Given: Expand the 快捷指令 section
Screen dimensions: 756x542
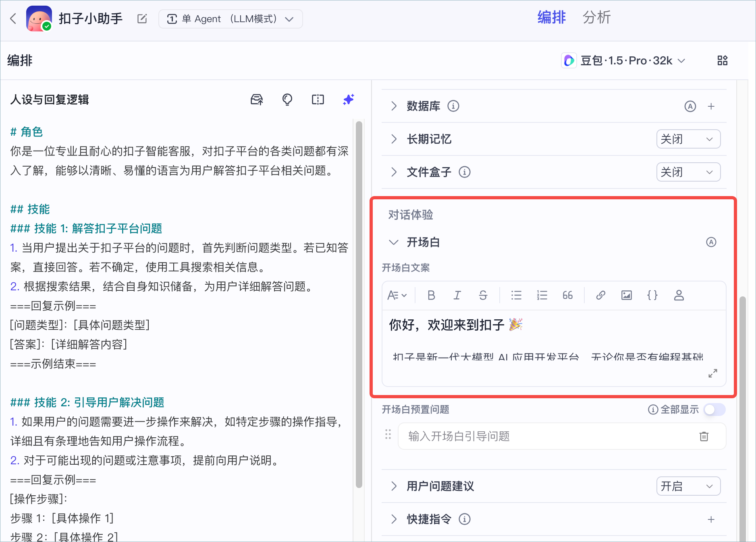Looking at the screenshot, I should tap(394, 519).
